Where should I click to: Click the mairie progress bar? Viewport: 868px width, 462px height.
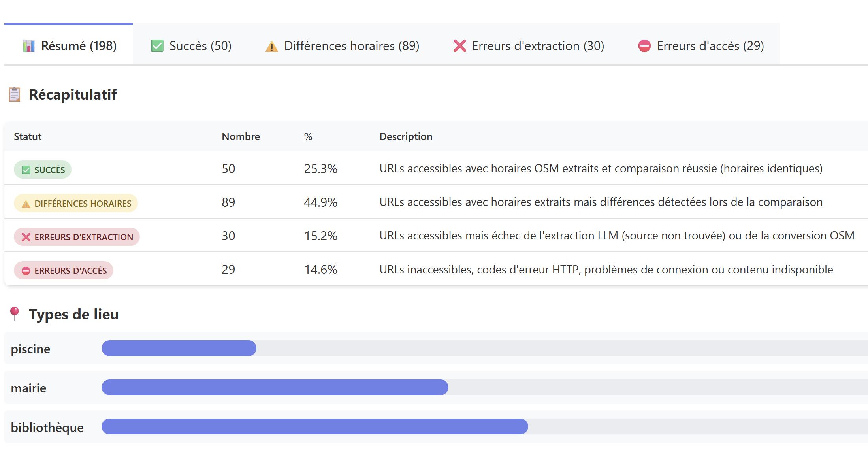[485, 387]
